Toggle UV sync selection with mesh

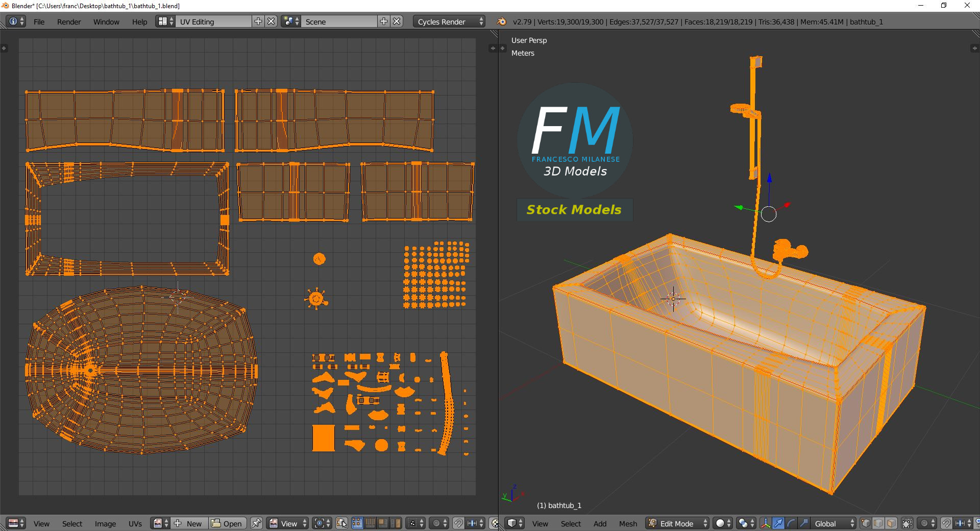pos(341,523)
